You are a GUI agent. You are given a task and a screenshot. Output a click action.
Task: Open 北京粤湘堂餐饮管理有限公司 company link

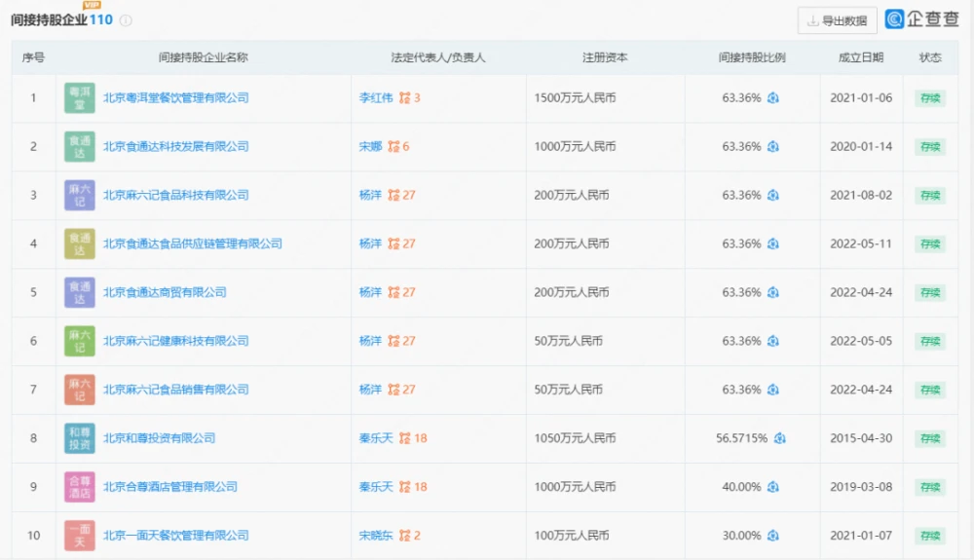point(175,97)
